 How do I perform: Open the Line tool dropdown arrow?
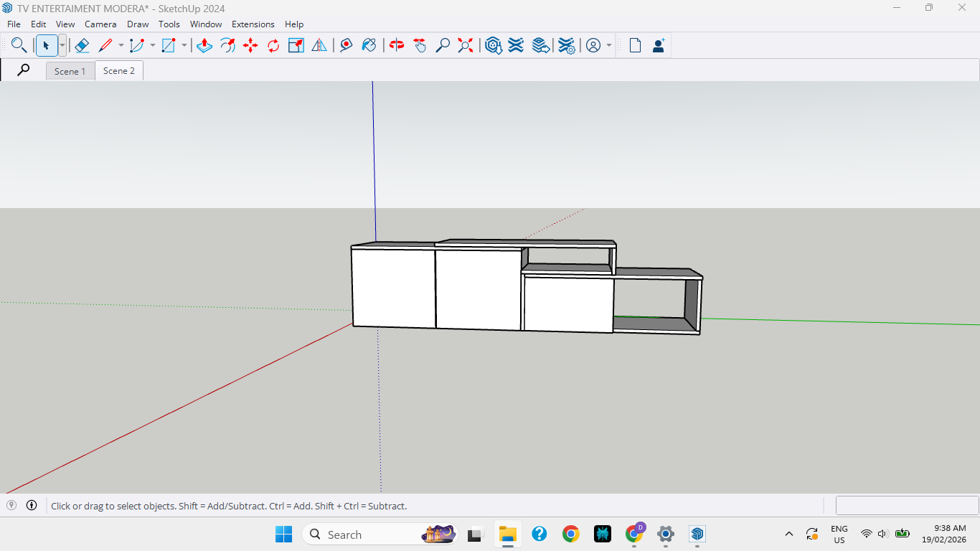[x=121, y=46]
